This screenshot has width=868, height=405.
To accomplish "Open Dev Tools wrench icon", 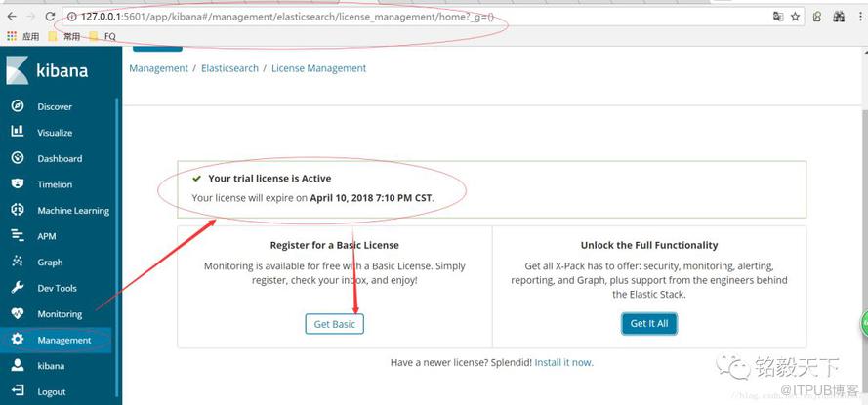I will tap(18, 288).
